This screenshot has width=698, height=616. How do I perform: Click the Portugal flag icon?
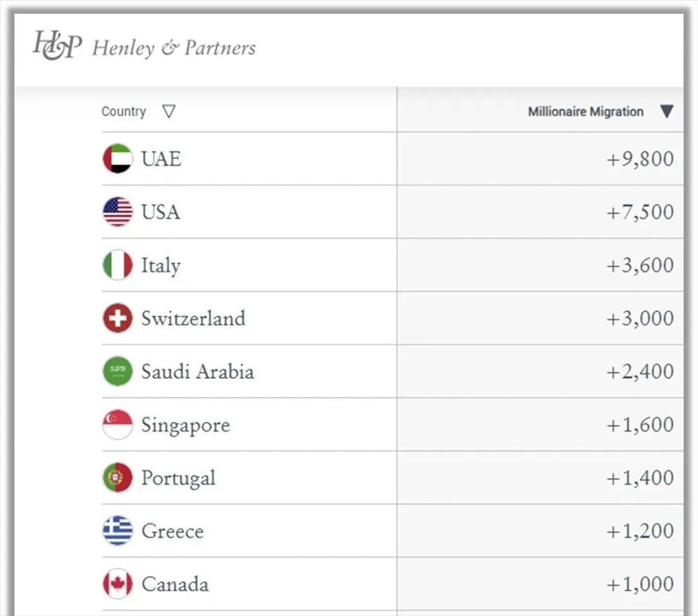click(x=117, y=478)
